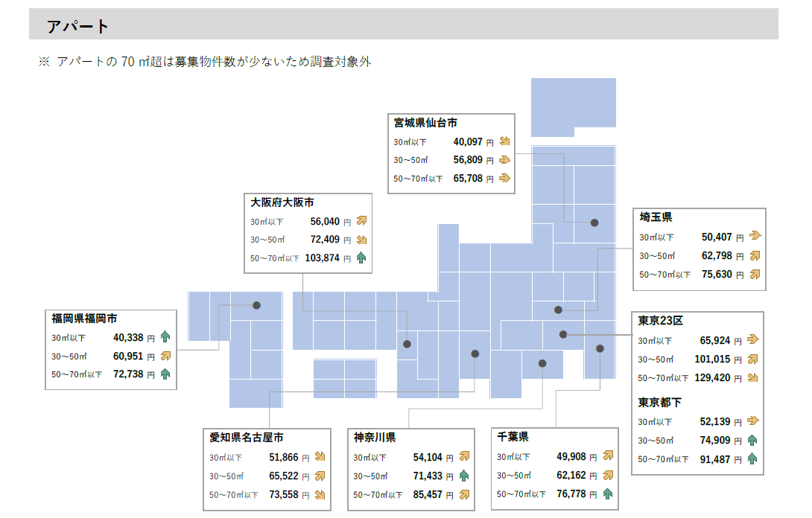
Task: Click the trend arrow next to 東京23区 129,420 円
Action: point(752,377)
